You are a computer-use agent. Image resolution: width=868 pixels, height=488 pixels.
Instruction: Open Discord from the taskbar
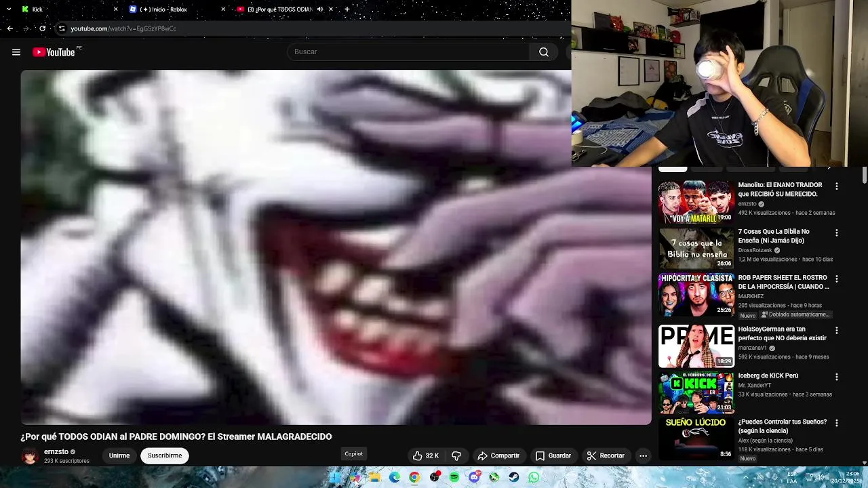point(474,477)
